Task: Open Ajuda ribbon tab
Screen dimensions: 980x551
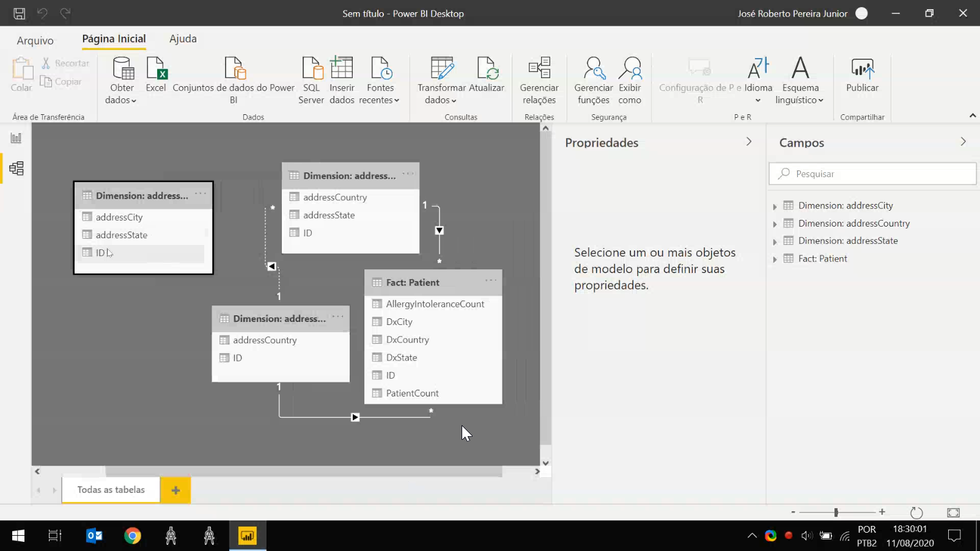Action: [x=183, y=39]
